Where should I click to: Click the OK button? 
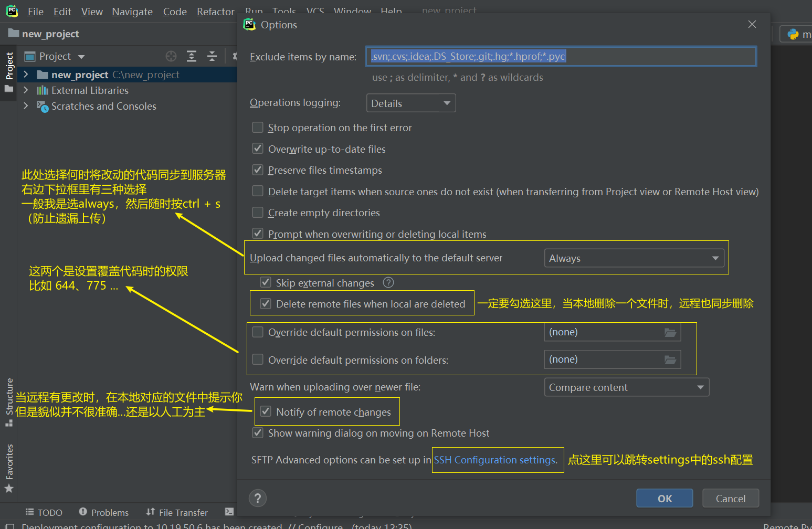(664, 499)
